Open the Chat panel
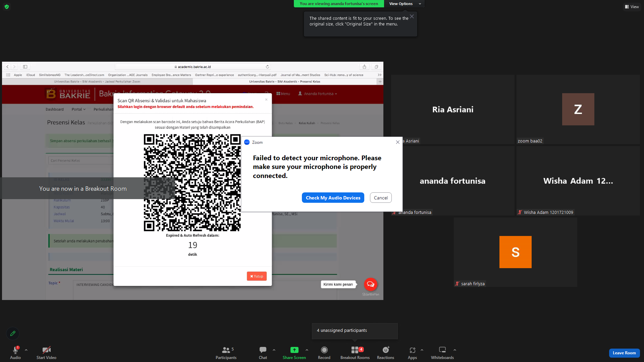 [263, 353]
